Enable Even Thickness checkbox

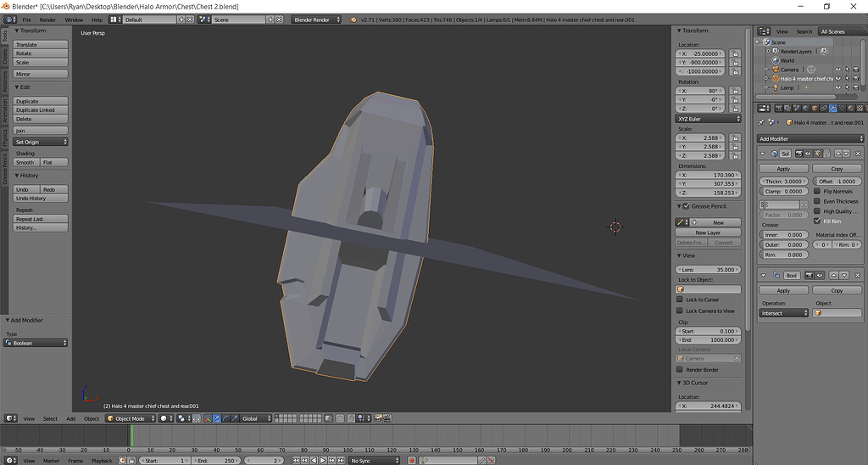coord(817,201)
